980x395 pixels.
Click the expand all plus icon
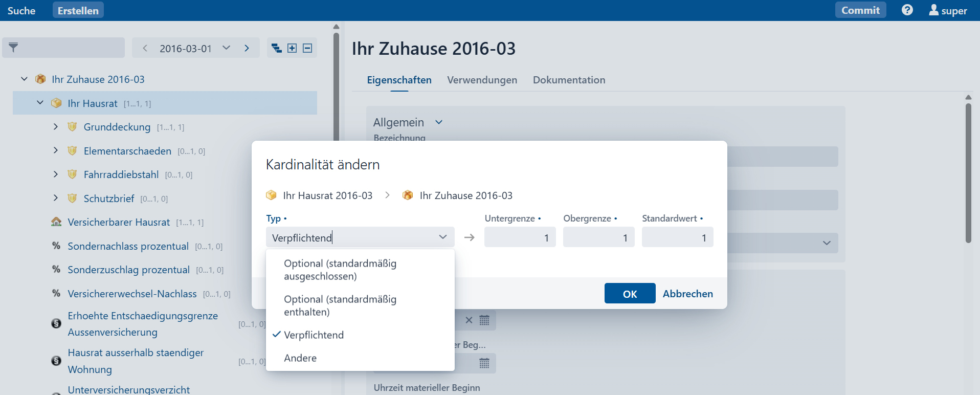(292, 48)
